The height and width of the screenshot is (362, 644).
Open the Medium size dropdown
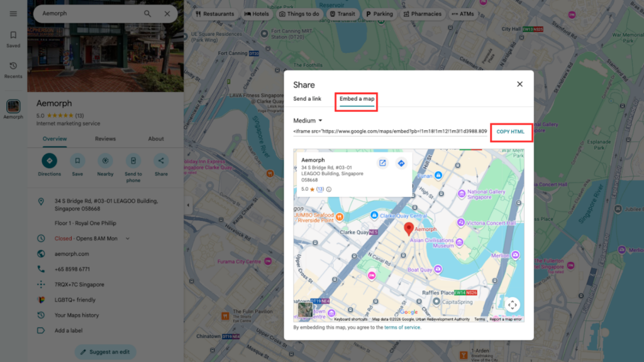coord(308,120)
